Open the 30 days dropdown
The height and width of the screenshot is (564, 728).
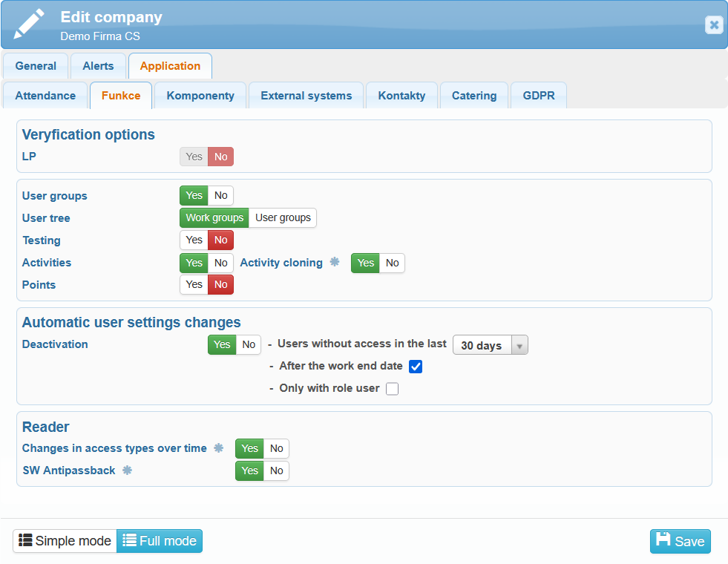(x=490, y=345)
